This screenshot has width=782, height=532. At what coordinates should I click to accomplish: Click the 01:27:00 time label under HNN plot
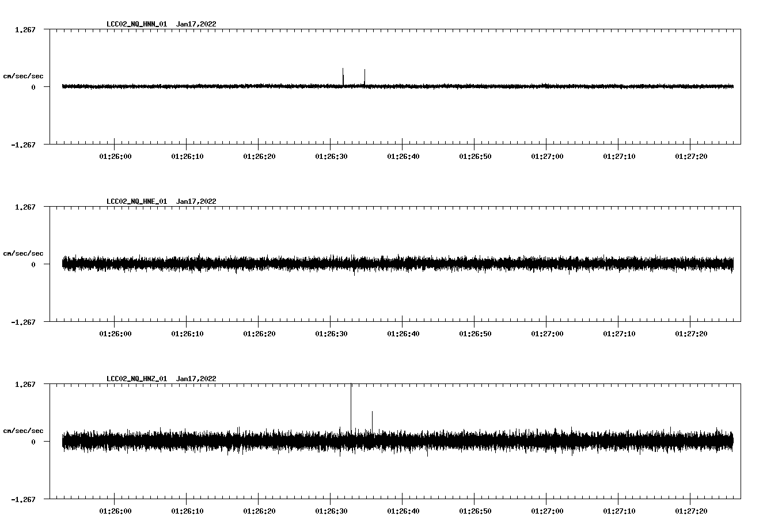click(x=547, y=157)
